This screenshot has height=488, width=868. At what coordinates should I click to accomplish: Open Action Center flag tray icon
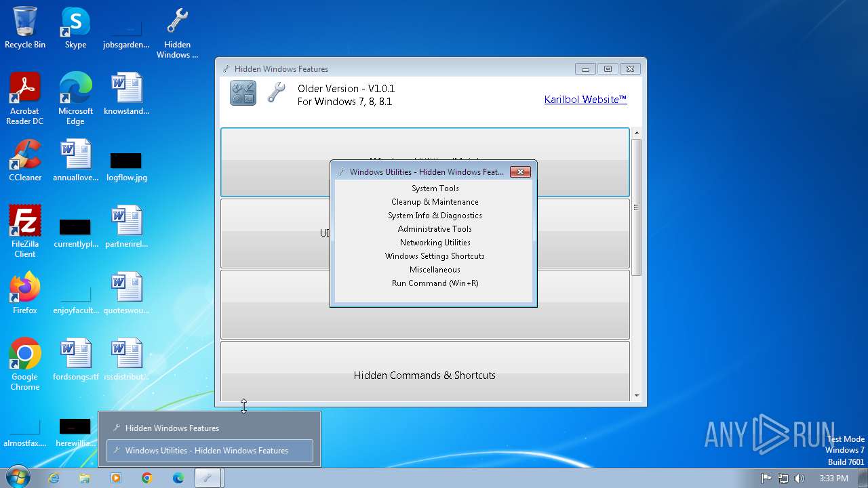[767, 478]
